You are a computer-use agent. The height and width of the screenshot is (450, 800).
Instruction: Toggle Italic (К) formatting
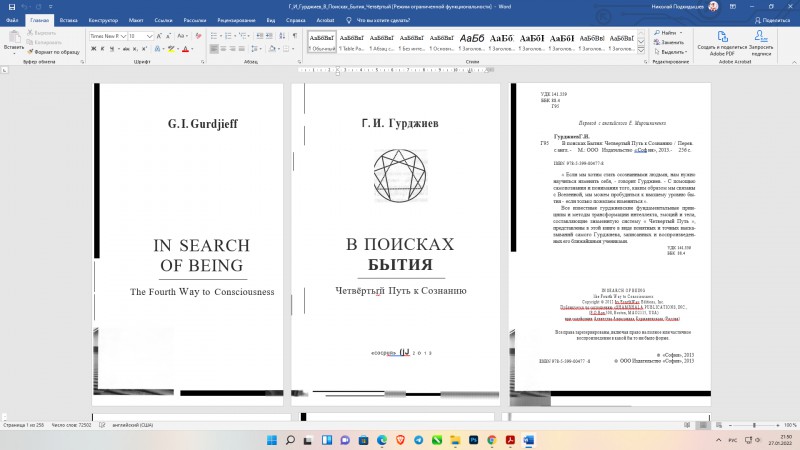(103, 49)
